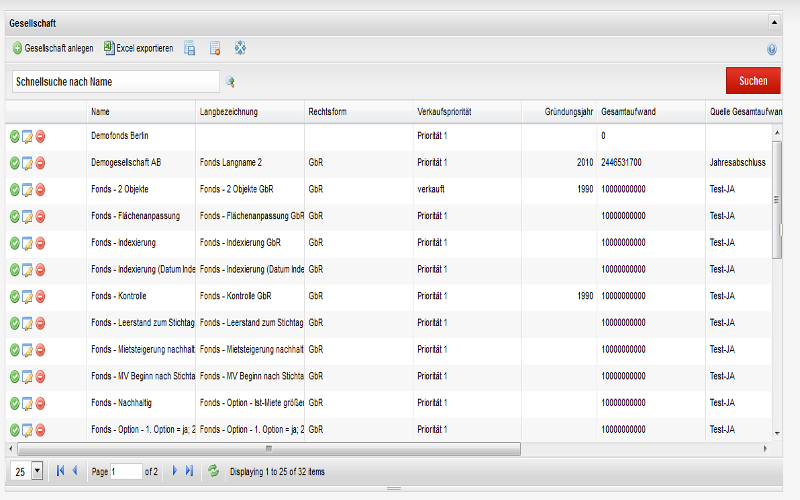Delete the Fonds - 2 Objekte row
800x500 pixels.
[x=40, y=190]
